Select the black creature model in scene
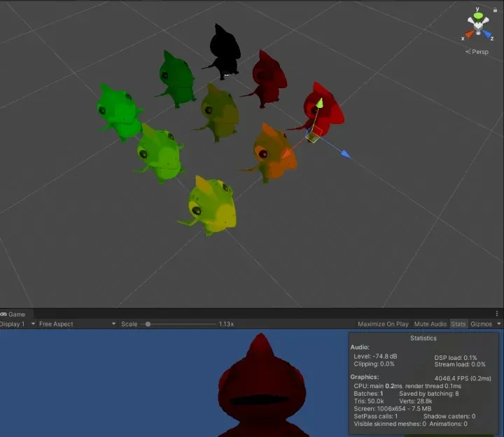The image size is (504, 437). click(225, 50)
